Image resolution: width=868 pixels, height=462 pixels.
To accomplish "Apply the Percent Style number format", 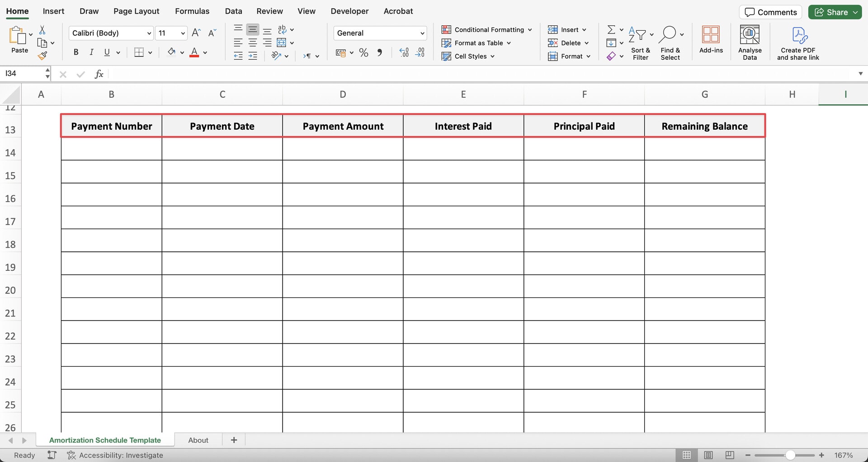I will pyautogui.click(x=363, y=52).
